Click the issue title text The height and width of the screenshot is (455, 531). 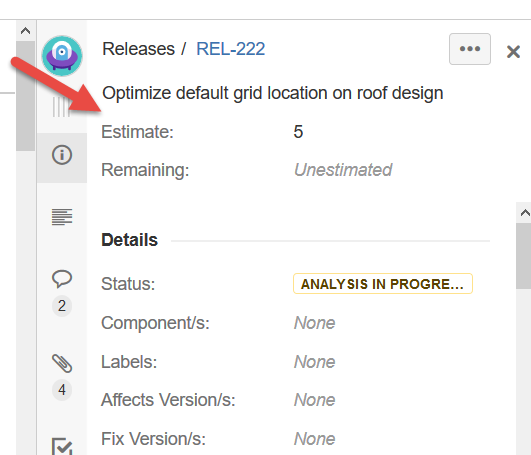(x=273, y=93)
